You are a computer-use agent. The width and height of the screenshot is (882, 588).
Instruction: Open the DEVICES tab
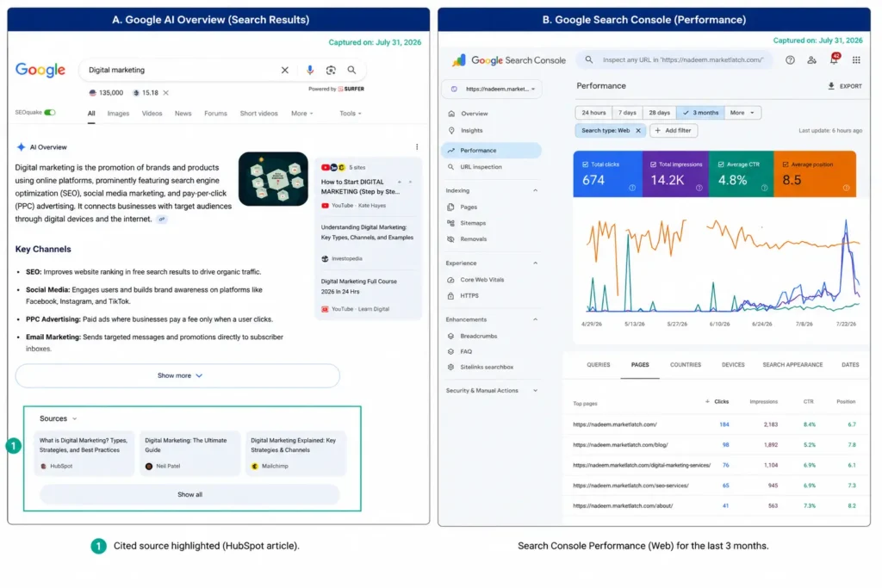pos(733,365)
